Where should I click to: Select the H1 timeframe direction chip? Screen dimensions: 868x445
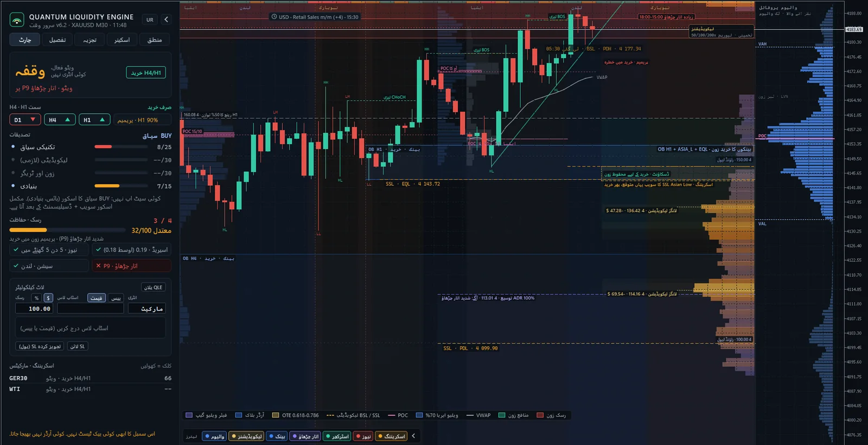[94, 120]
